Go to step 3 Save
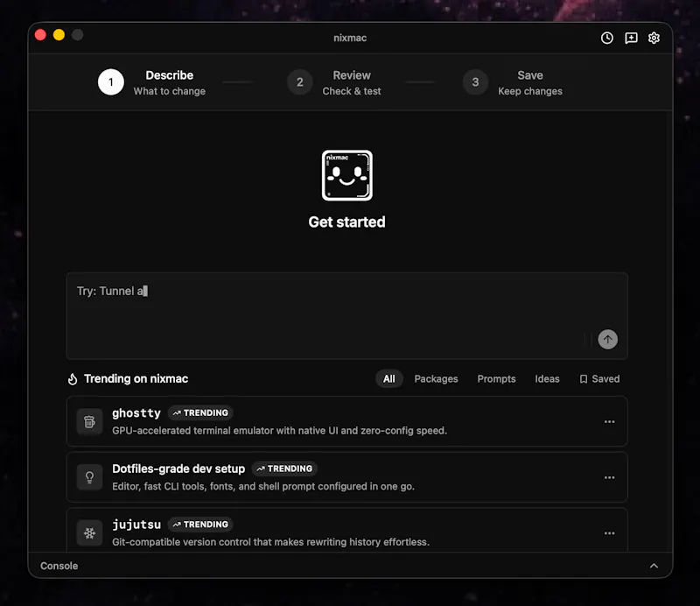 pos(513,82)
